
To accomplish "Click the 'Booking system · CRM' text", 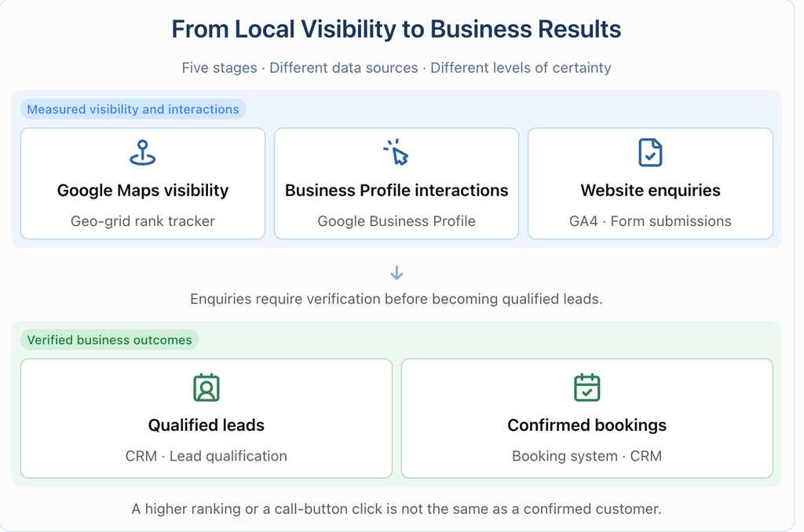I will pos(587,456).
